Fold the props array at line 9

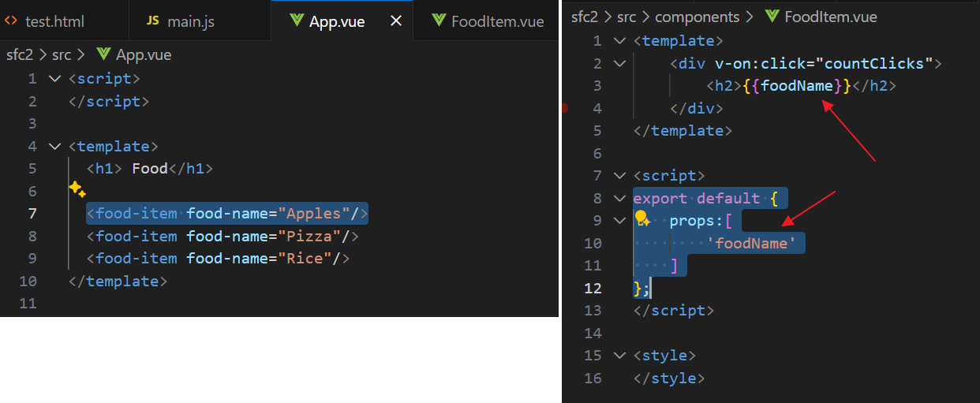(x=619, y=221)
